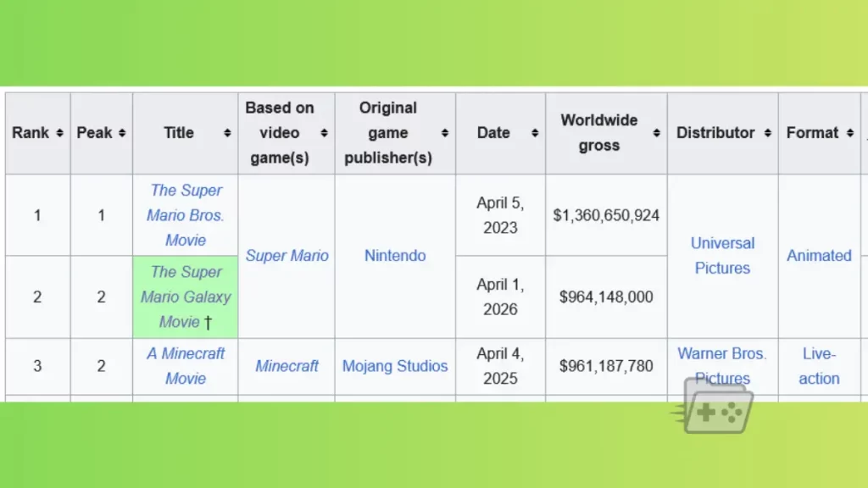Open the Warner Bros. Pictures link
The image size is (868, 488).
722,366
